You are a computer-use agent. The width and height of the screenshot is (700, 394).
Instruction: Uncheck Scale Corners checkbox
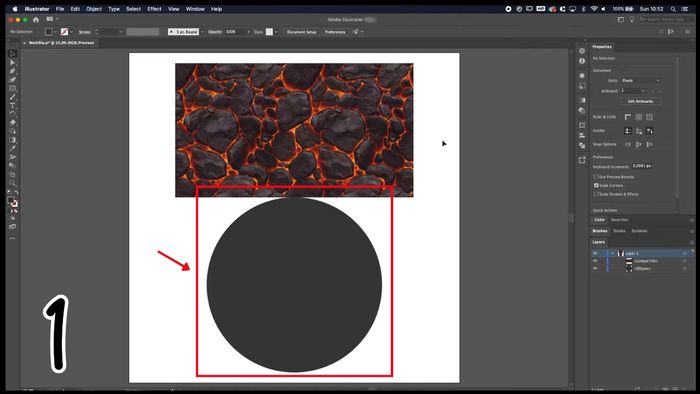coord(596,185)
